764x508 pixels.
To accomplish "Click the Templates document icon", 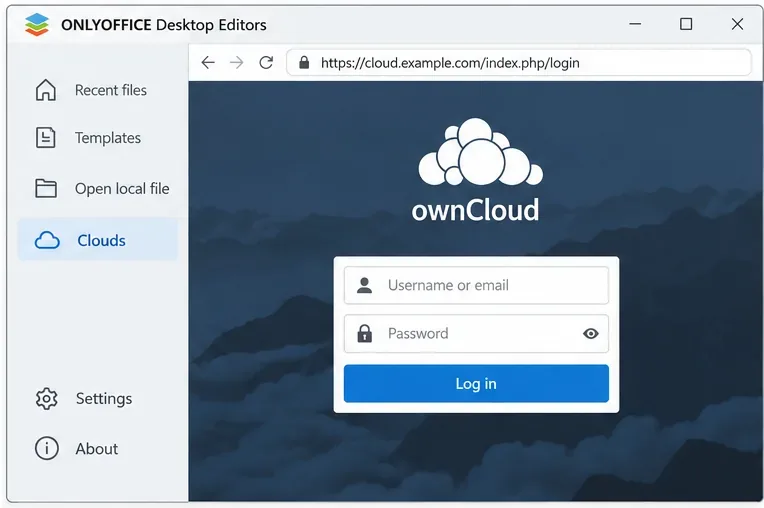I will 46,138.
